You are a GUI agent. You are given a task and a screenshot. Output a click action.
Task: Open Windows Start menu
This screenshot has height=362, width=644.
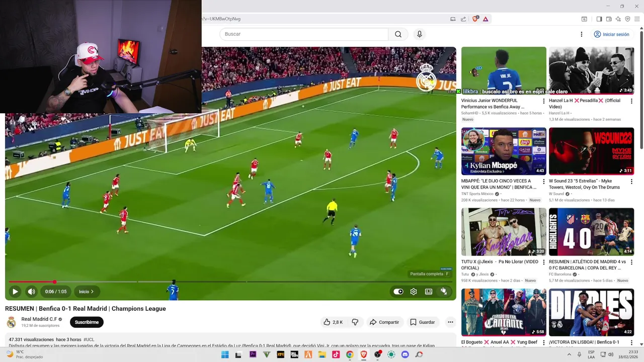tap(225, 354)
